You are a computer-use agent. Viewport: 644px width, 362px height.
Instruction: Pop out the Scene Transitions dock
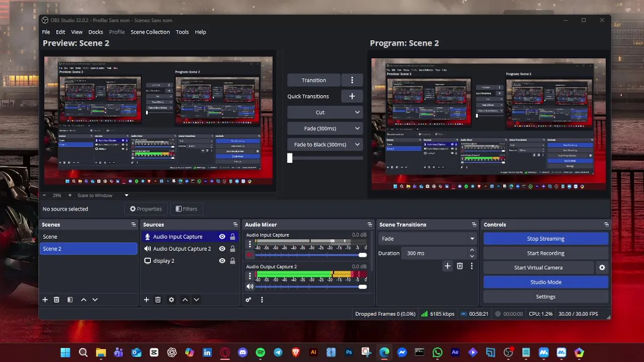pos(474,225)
